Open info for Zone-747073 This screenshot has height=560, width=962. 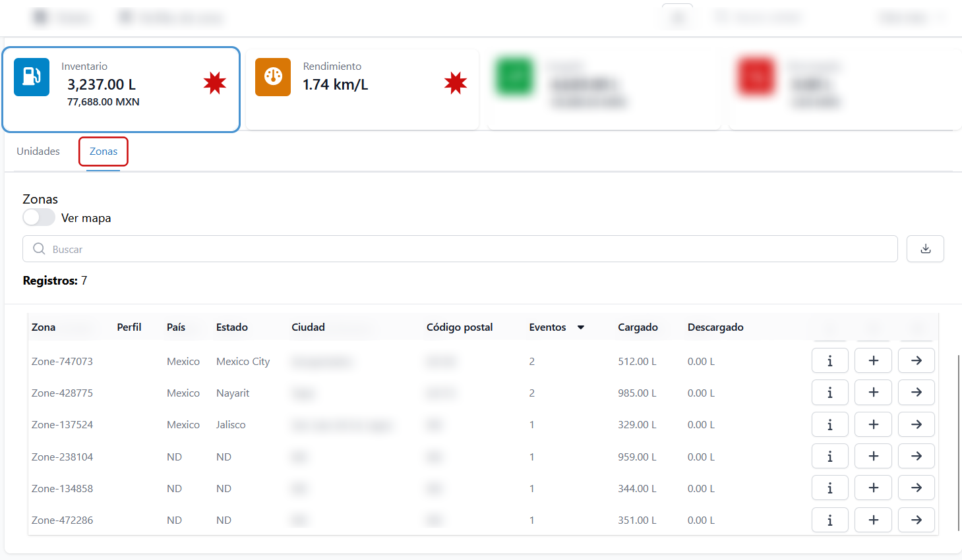tap(829, 361)
